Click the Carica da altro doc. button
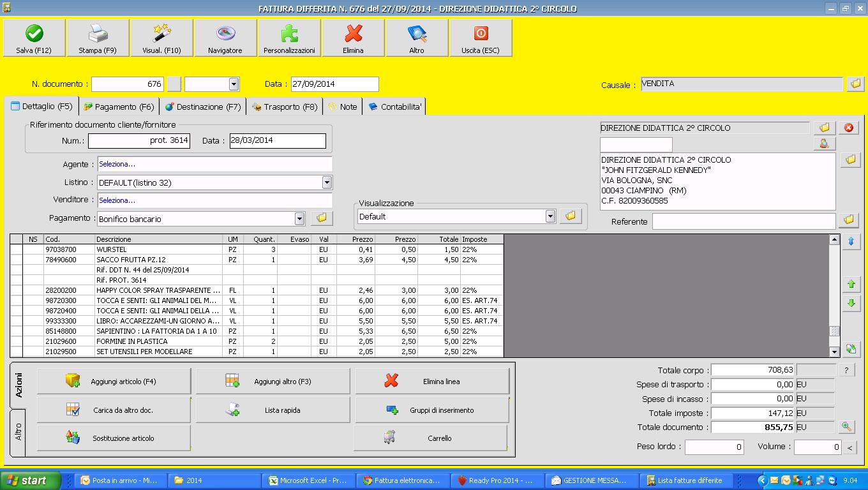Screen dimensions: 868x490 (x=114, y=410)
